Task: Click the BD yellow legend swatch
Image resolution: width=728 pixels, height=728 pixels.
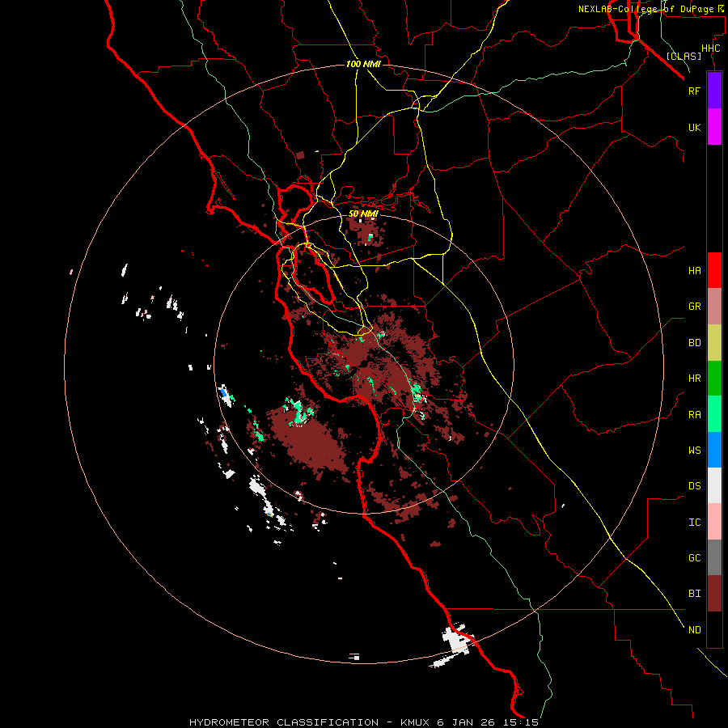Action: 714,342
